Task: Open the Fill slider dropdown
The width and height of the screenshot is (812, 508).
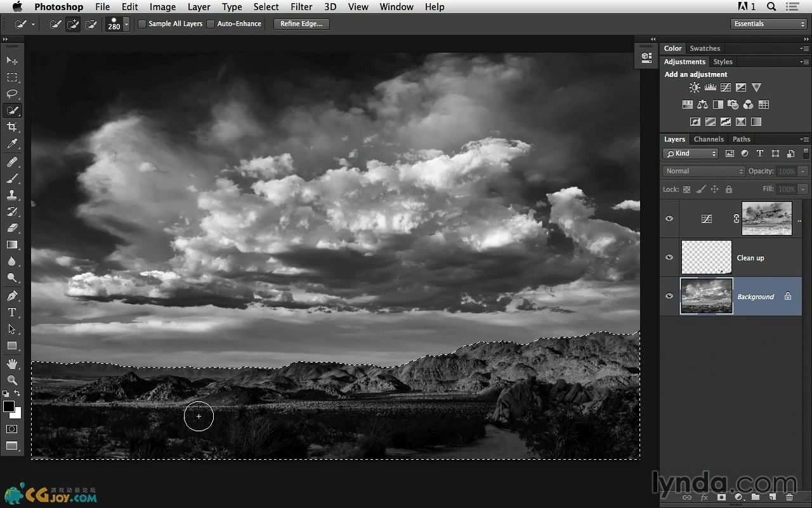Action: [803, 189]
